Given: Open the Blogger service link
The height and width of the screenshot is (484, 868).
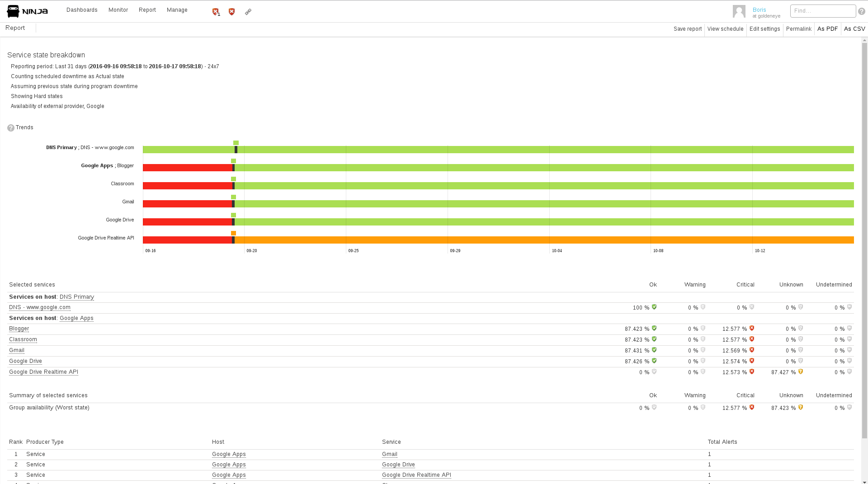Looking at the screenshot, I should pos(19,329).
